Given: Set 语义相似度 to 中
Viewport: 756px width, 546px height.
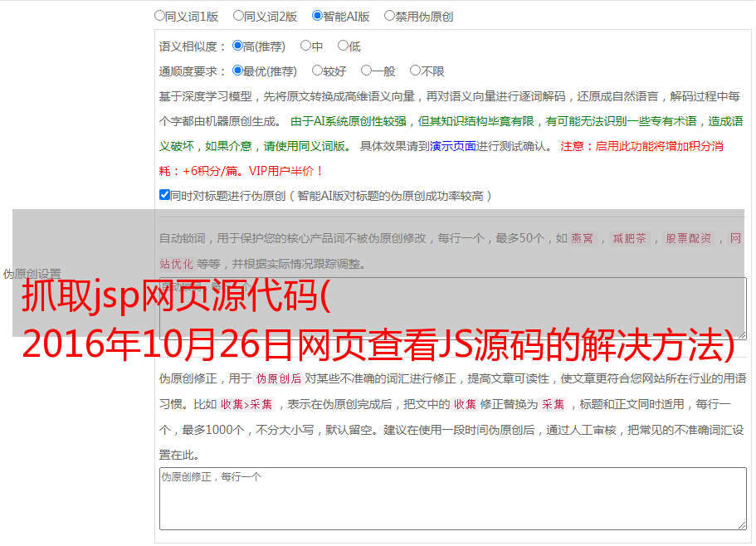Looking at the screenshot, I should click(305, 46).
